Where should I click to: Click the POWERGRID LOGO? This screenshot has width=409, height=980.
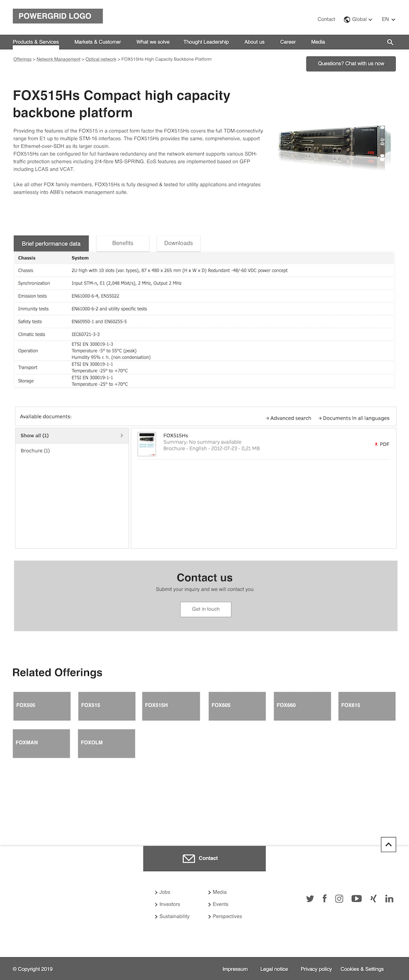click(x=58, y=16)
